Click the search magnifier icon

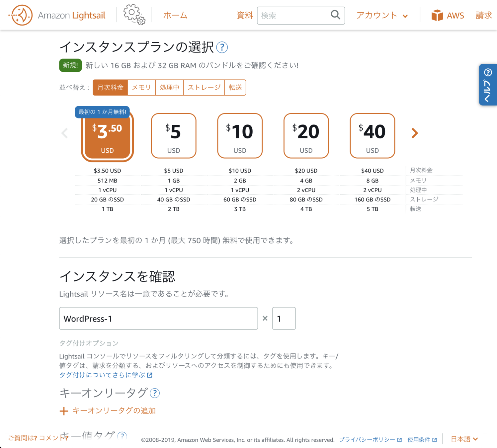335,15
